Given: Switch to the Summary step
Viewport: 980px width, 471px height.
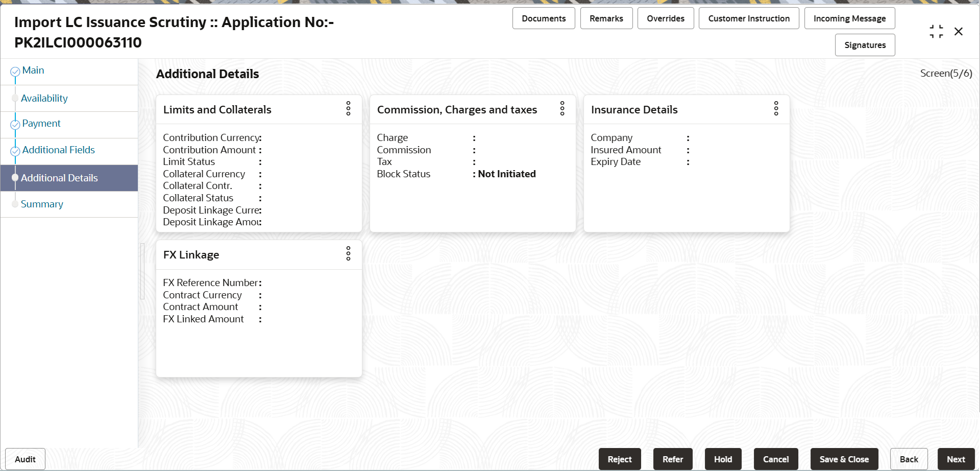Looking at the screenshot, I should pos(42,204).
